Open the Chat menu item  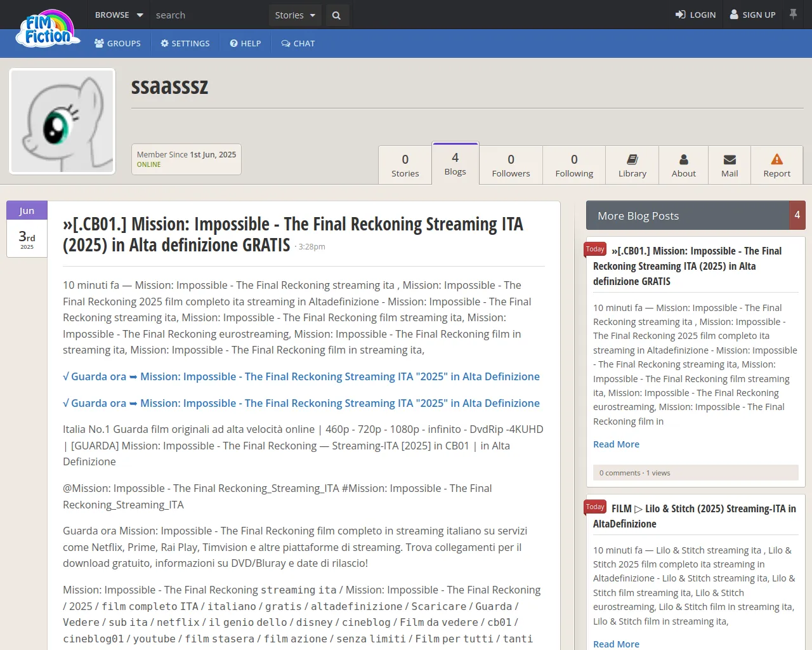click(298, 43)
